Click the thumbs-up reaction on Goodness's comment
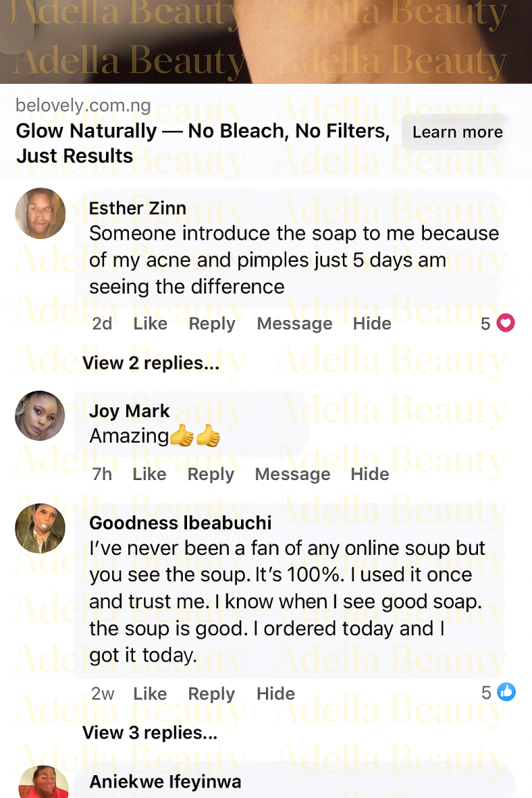This screenshot has height=798, width=532. (506, 692)
